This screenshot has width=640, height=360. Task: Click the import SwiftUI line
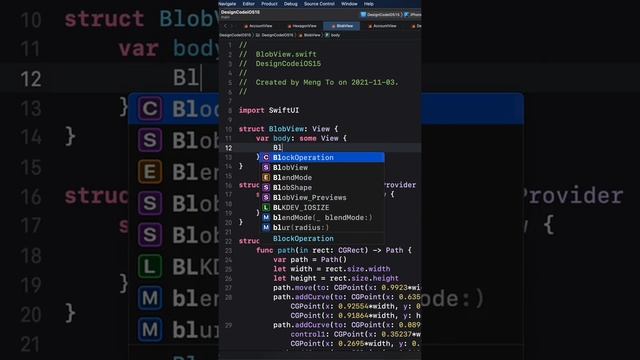tap(269, 110)
